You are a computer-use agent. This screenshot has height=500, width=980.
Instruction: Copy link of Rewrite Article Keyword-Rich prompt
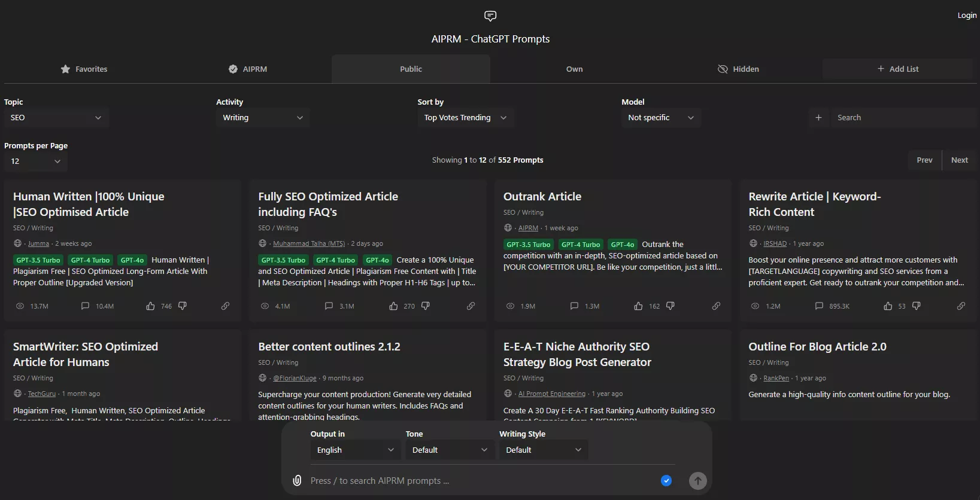(961, 306)
